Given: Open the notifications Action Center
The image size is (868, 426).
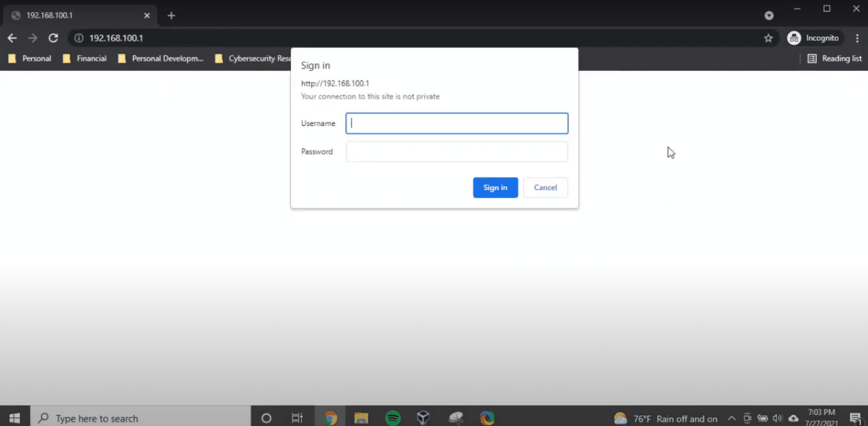Looking at the screenshot, I should (x=856, y=418).
